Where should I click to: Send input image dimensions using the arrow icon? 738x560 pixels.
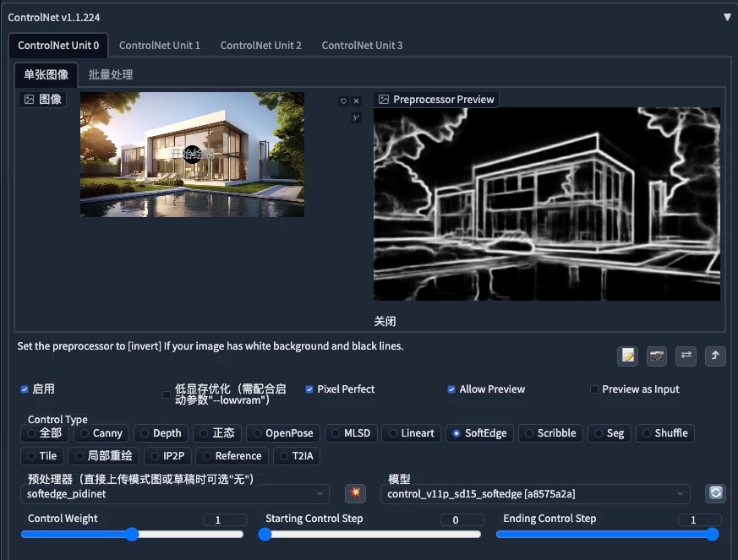pos(715,356)
